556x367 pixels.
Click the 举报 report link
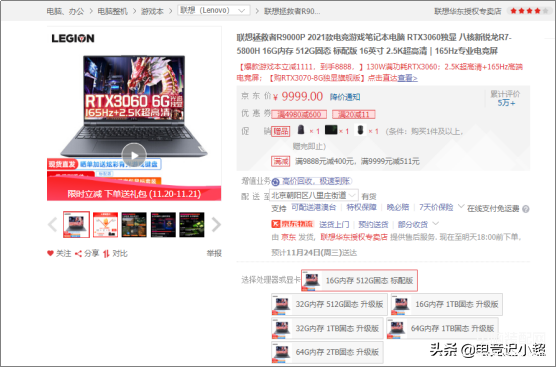coord(214,253)
